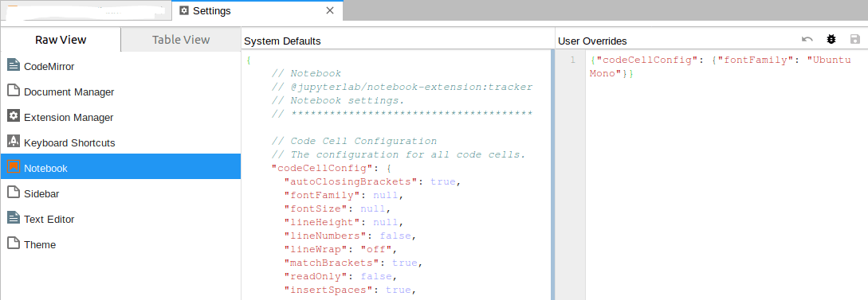The height and width of the screenshot is (300, 868).
Task: Select Extension Manager in the list
Action: click(x=120, y=117)
